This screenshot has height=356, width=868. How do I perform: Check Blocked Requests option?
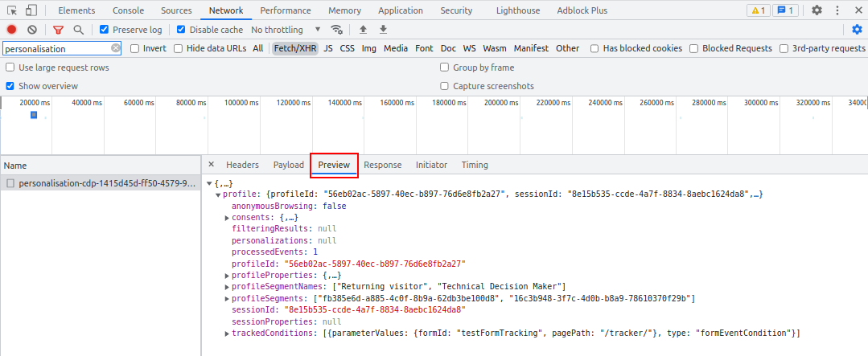[x=693, y=49]
